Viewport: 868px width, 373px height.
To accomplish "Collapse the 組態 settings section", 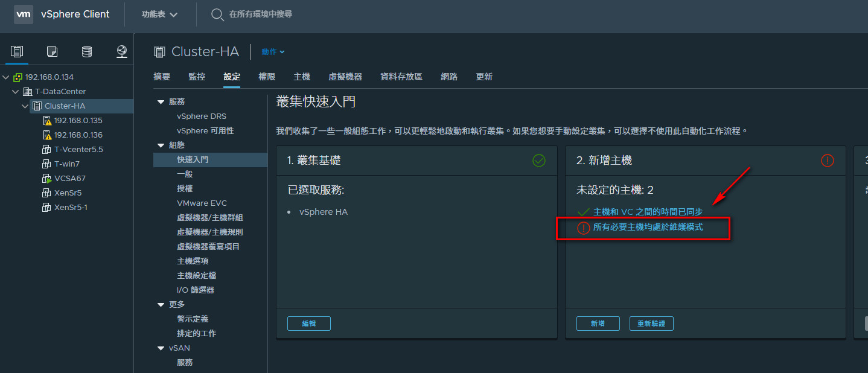I will coord(161,145).
